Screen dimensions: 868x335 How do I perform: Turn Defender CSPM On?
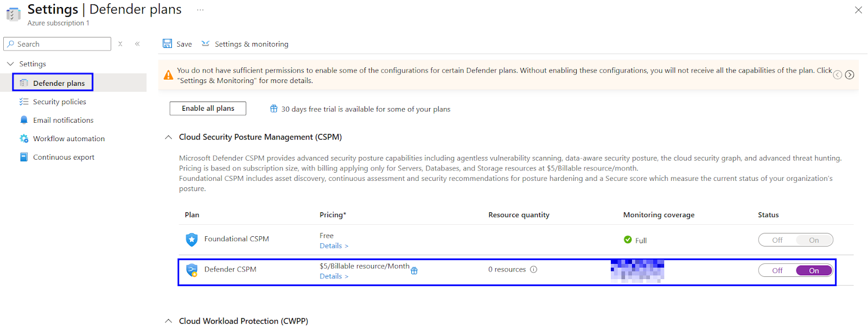point(814,270)
